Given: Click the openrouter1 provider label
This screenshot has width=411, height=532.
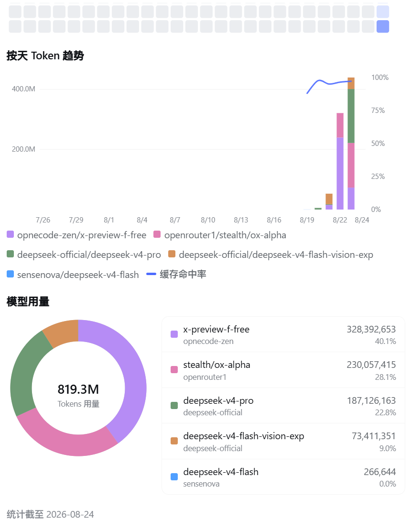Looking at the screenshot, I should coord(205,377).
